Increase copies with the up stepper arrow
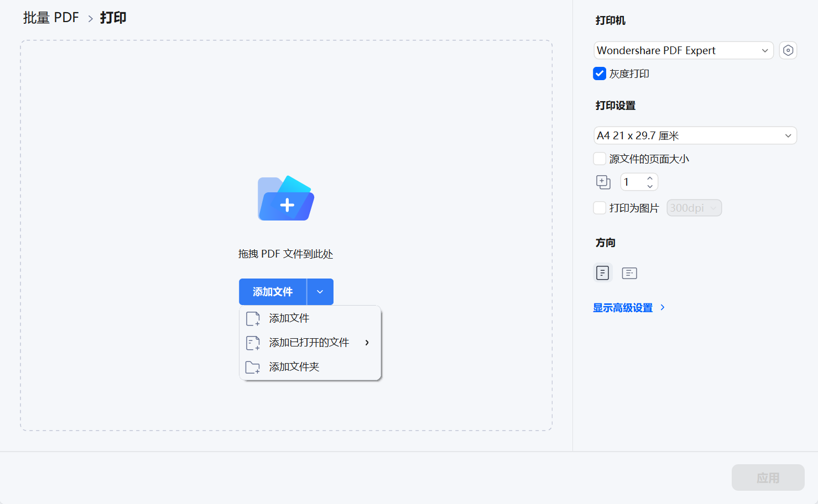This screenshot has height=504, width=818. point(649,179)
